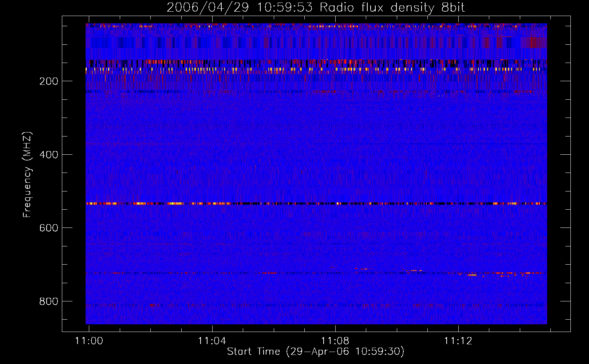
Task: Click the 800 frequency tick label
Action: (x=49, y=301)
